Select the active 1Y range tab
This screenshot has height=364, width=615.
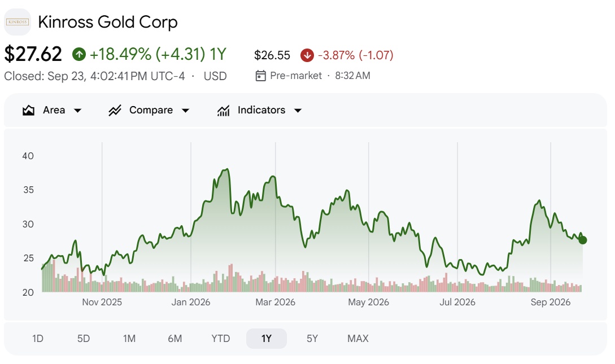[267, 339]
